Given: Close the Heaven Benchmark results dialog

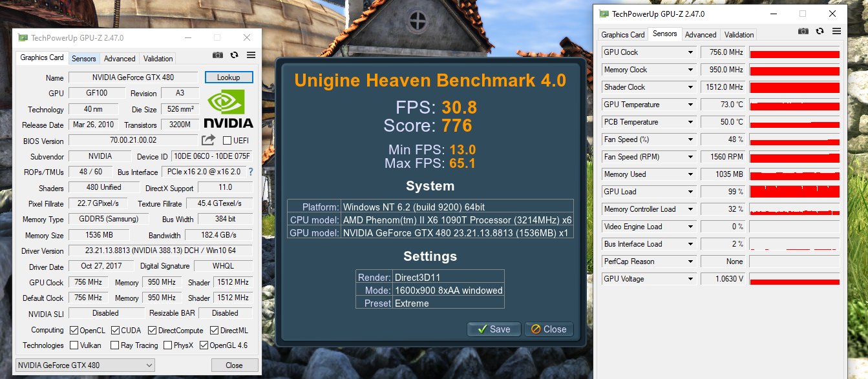Looking at the screenshot, I should click(549, 329).
